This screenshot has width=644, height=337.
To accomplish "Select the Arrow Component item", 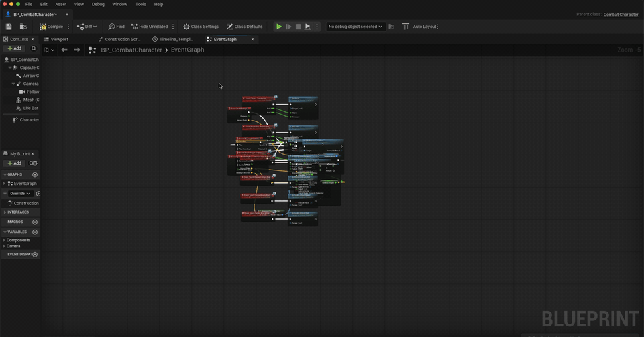I will click(28, 76).
